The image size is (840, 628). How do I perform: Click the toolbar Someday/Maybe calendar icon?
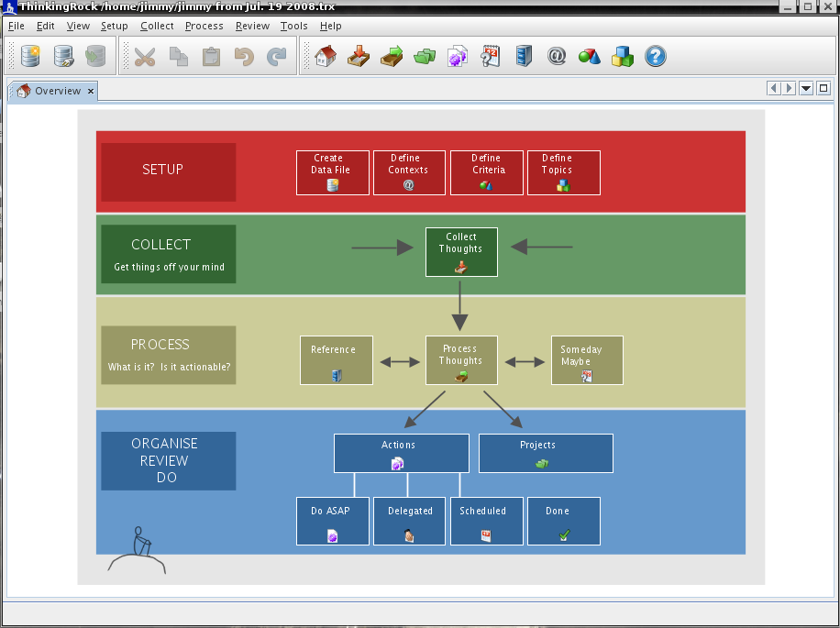[491, 56]
